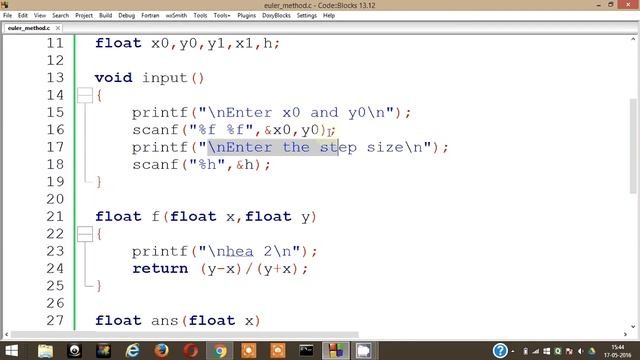Open the Windows Start menu
The width and height of the screenshot is (640, 360).
(x=11, y=351)
